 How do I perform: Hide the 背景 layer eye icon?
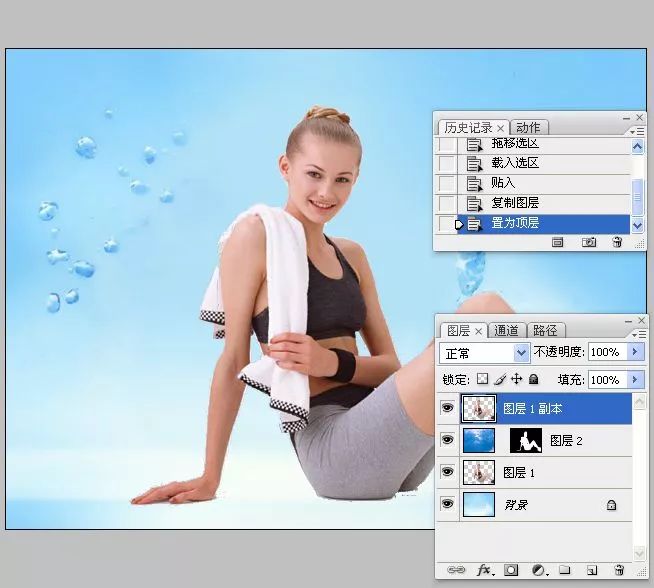448,504
